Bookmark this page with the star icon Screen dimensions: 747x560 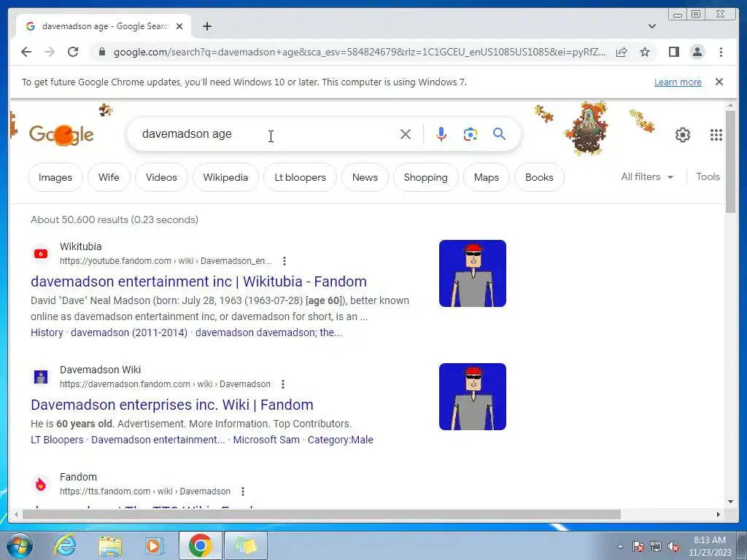(645, 52)
